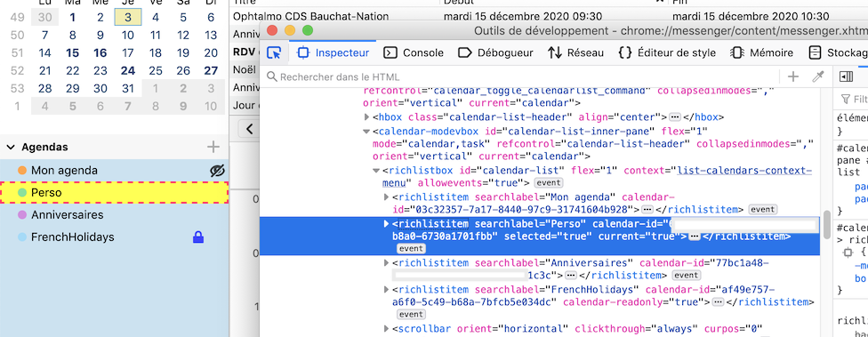Click week number 51 in mini calendar
This screenshot has height=337, width=868.
click(x=17, y=53)
